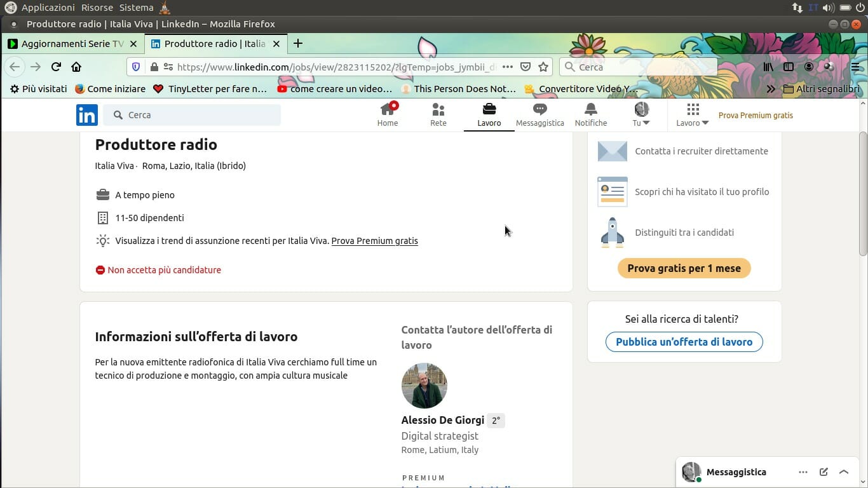
Task: Click Messaggistica overlay title
Action: click(x=736, y=472)
